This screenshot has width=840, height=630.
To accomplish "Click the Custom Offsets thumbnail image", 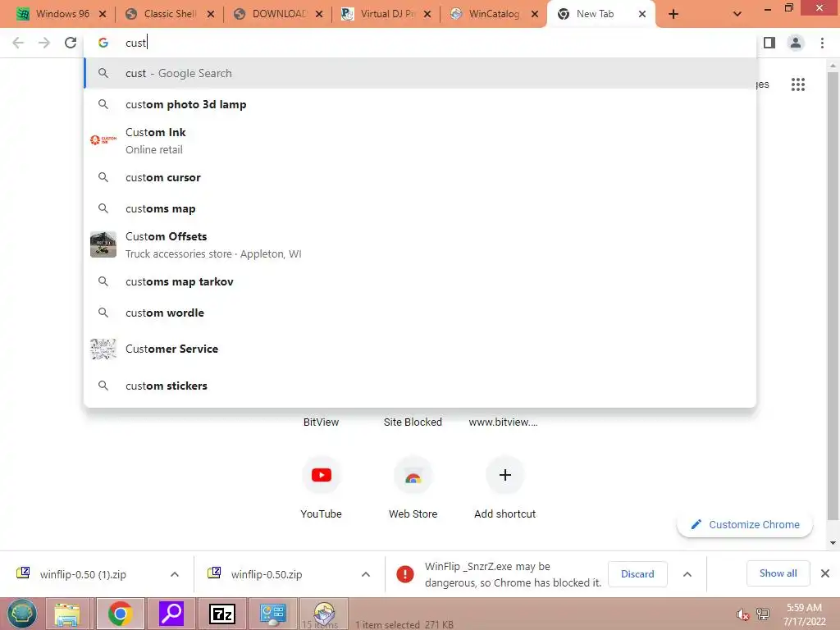I will pyautogui.click(x=103, y=244).
